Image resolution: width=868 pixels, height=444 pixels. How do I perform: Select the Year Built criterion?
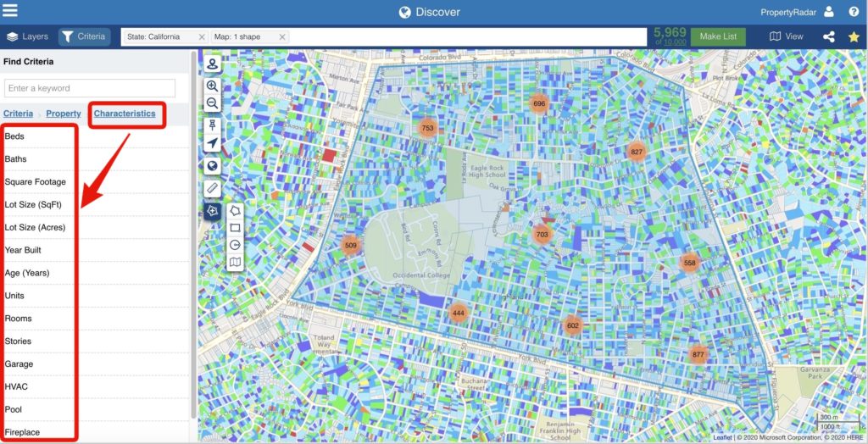pos(95,250)
